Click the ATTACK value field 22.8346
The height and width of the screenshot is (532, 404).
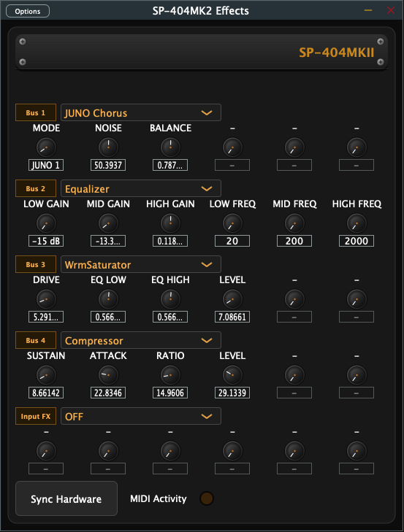[108, 393]
